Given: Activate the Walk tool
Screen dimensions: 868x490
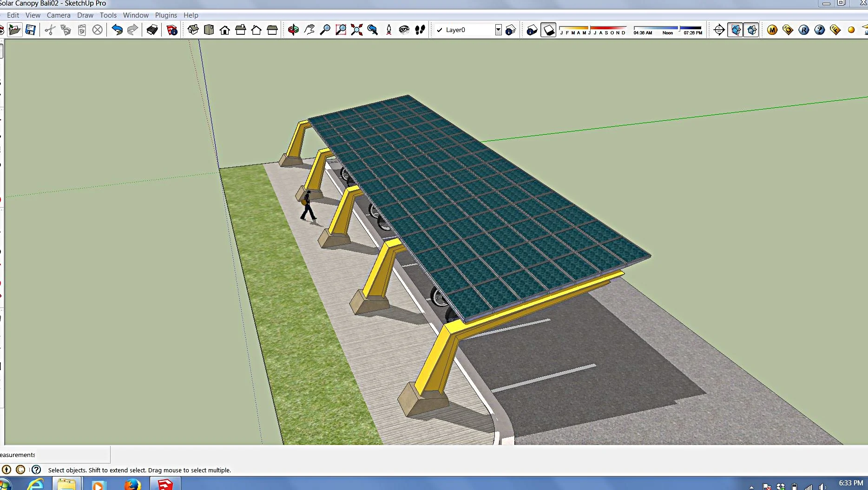Looking at the screenshot, I should 420,29.
